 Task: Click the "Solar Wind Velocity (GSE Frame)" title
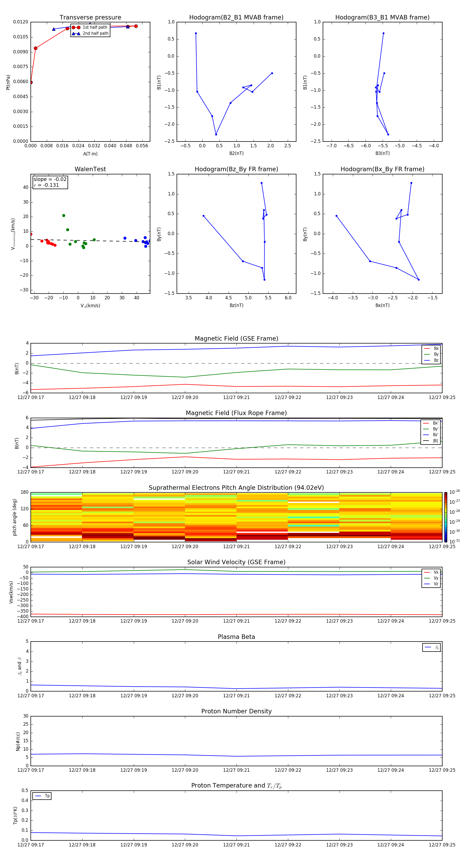click(x=236, y=562)
